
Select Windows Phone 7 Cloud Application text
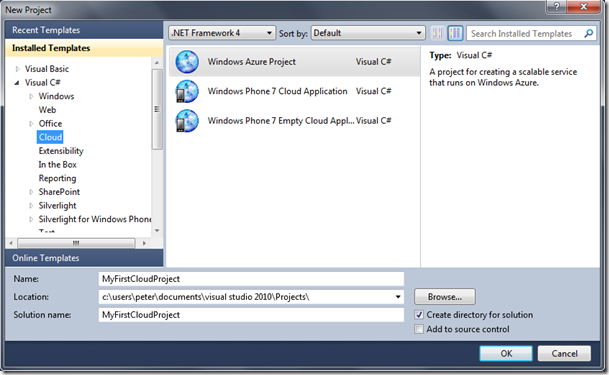[x=277, y=91]
